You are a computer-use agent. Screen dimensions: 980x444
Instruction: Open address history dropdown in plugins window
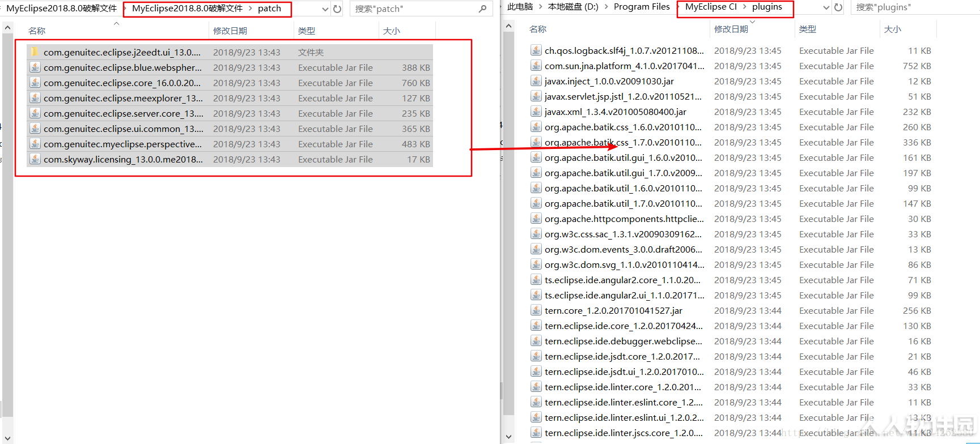tap(826, 7)
